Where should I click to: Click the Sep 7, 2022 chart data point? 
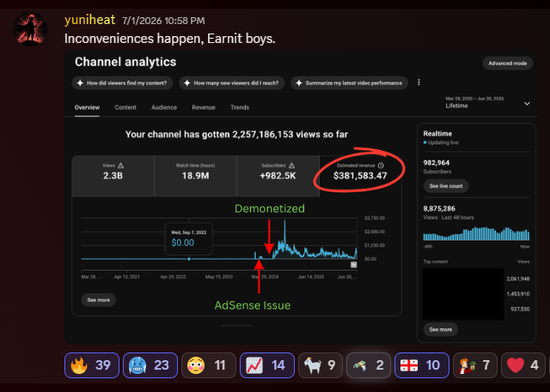(x=189, y=259)
